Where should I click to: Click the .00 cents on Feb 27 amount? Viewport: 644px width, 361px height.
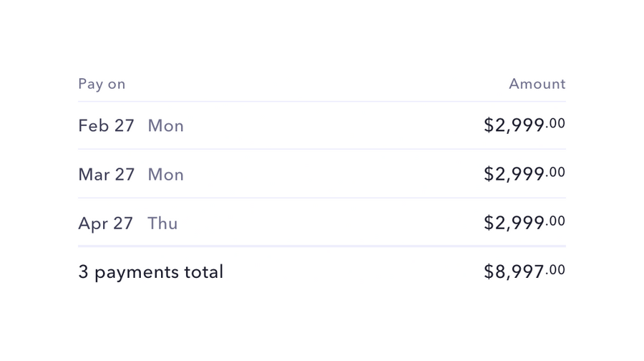(x=556, y=123)
